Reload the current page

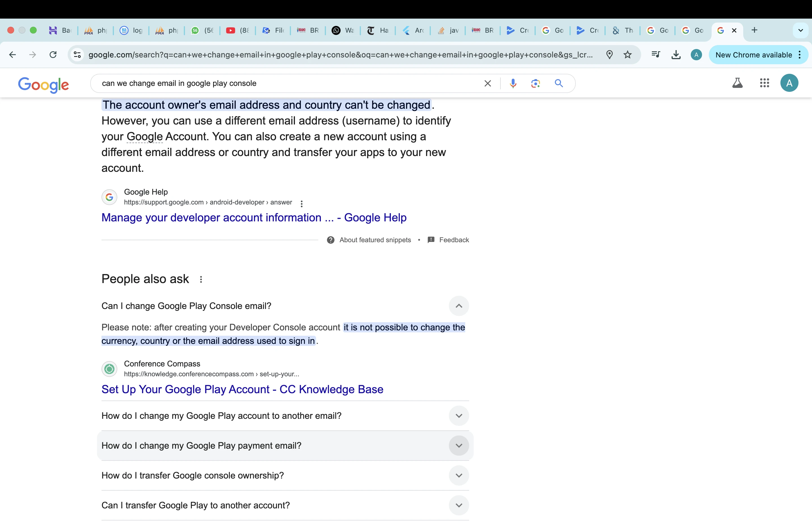(x=53, y=55)
